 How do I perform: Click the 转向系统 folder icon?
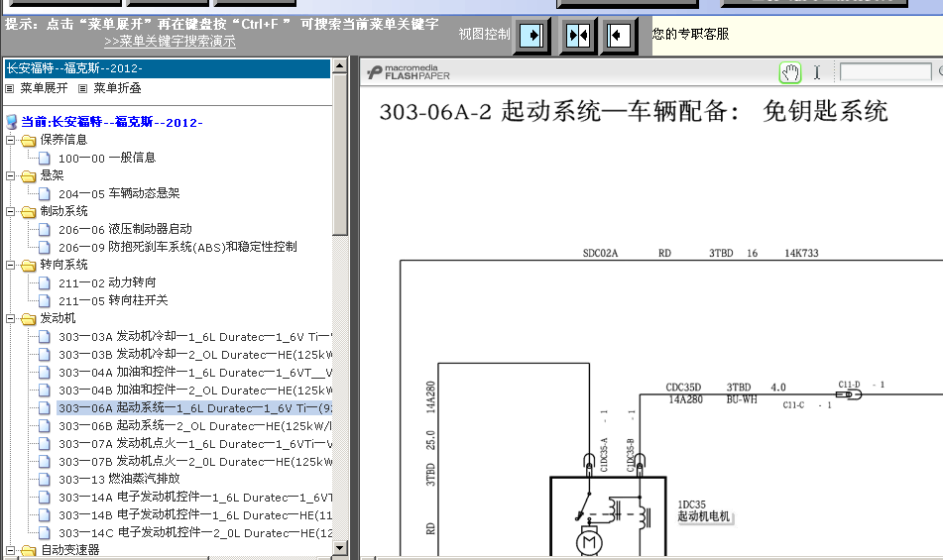[x=29, y=265]
